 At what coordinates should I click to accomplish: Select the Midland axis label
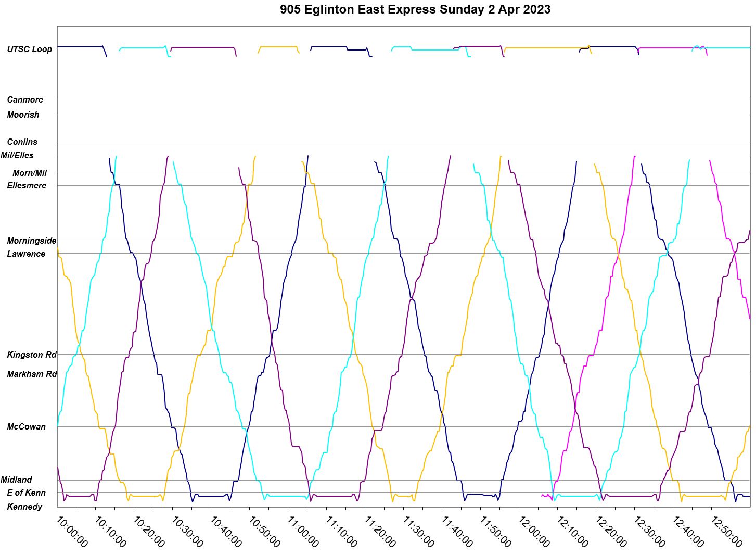(16, 480)
